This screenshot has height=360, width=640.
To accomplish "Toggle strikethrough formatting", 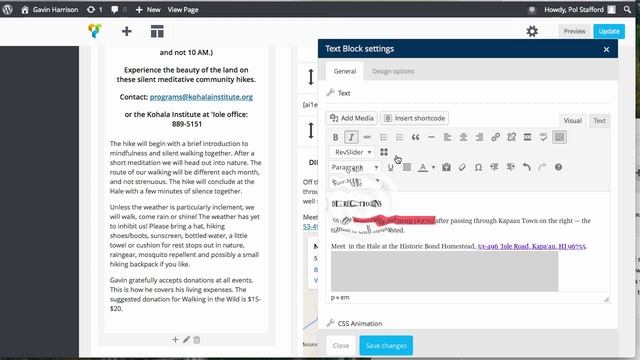I will coord(367,137).
